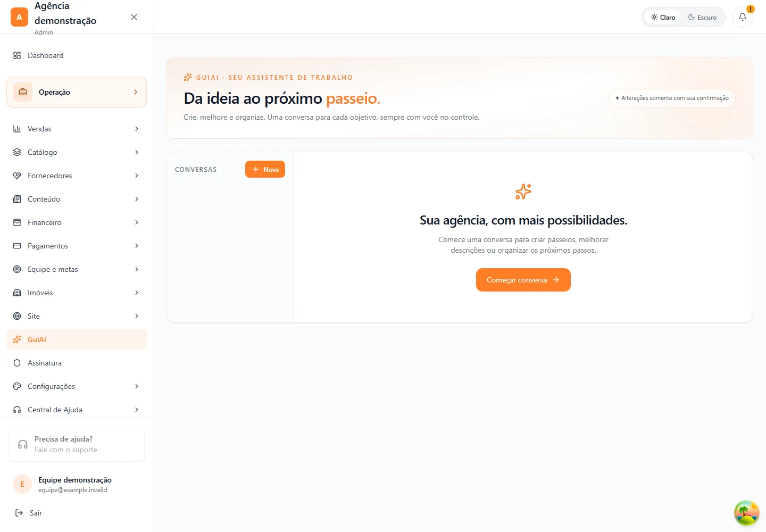Click the Alterações somente com sua confirmação badge
This screenshot has width=766, height=532.
(x=671, y=98)
